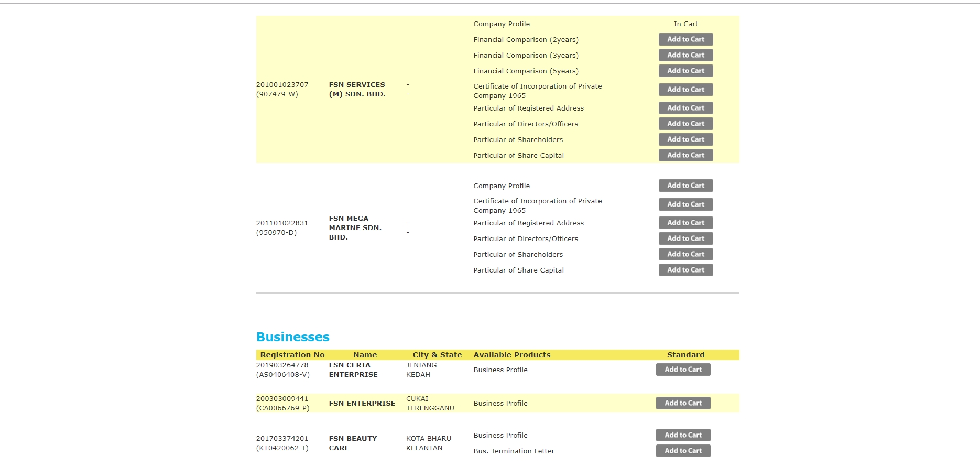This screenshot has width=980, height=467.
Task: Click the Businesses section heading
Action: [292, 337]
